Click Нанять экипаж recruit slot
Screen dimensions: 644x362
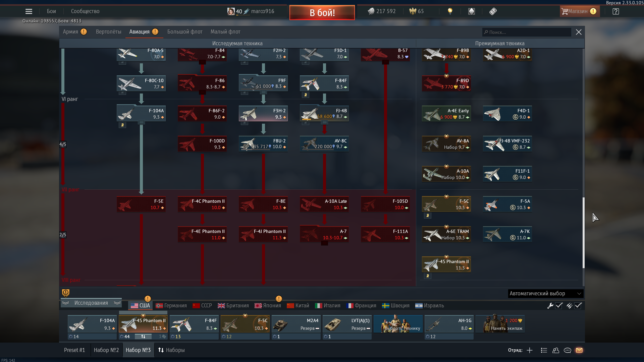[x=500, y=324]
